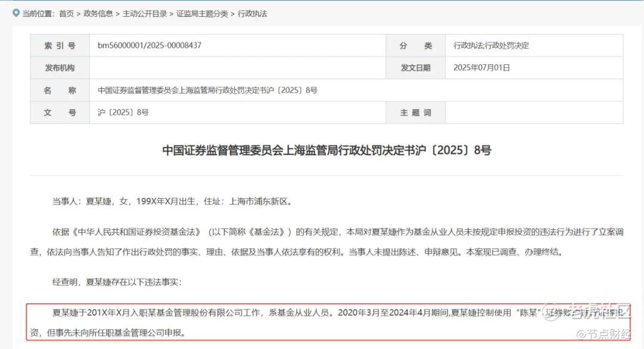This screenshot has height=349, width=644.
Task: Click the 文号 label cell
Action: point(60,113)
